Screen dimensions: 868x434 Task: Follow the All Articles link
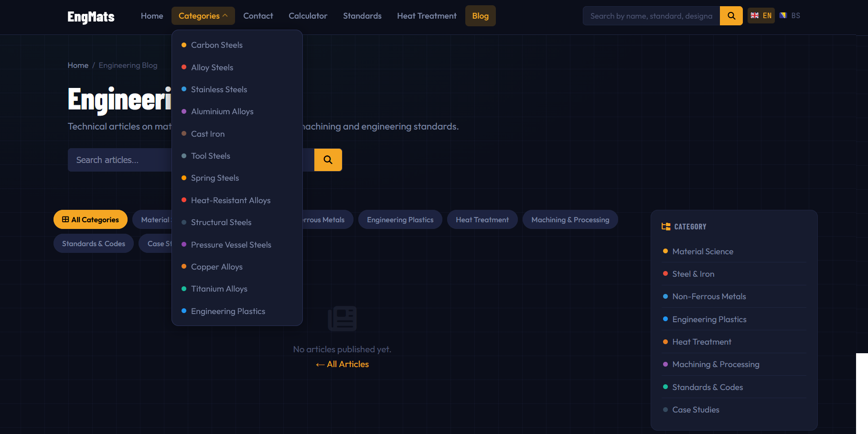tap(342, 364)
